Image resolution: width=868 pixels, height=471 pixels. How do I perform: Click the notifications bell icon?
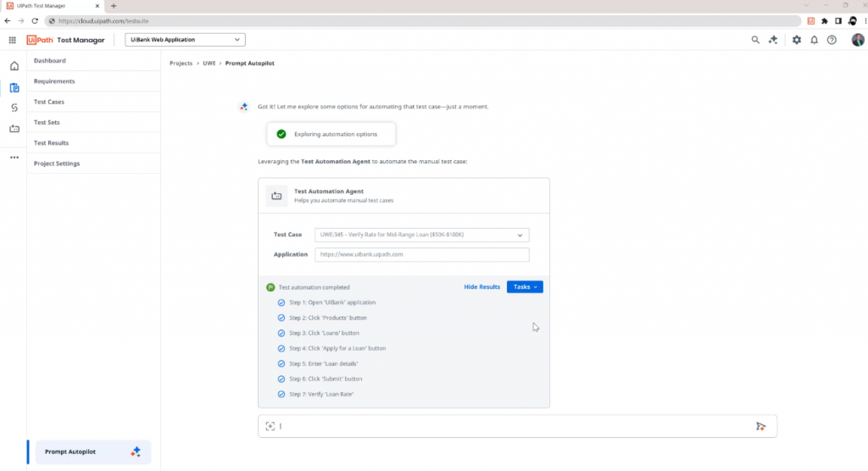click(814, 40)
